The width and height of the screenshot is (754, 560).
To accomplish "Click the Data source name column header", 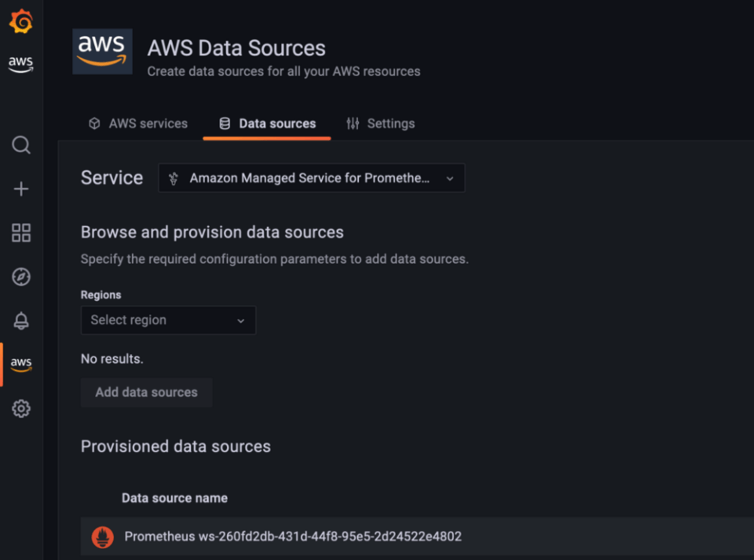I will [x=174, y=498].
